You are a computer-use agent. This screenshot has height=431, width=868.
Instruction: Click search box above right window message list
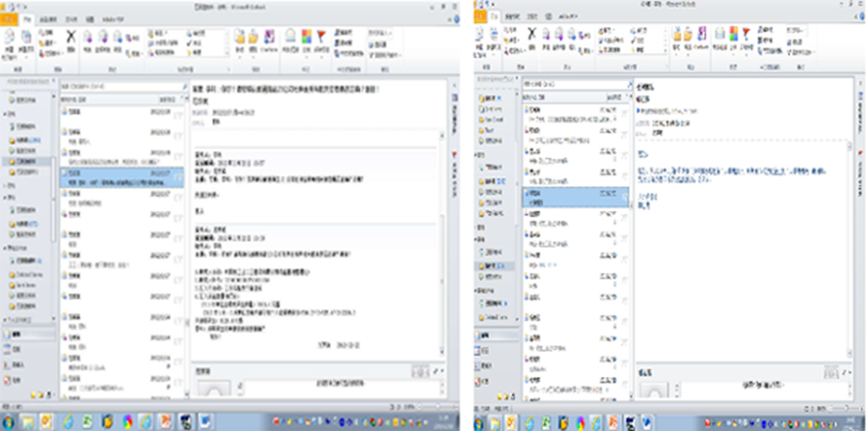pos(578,85)
